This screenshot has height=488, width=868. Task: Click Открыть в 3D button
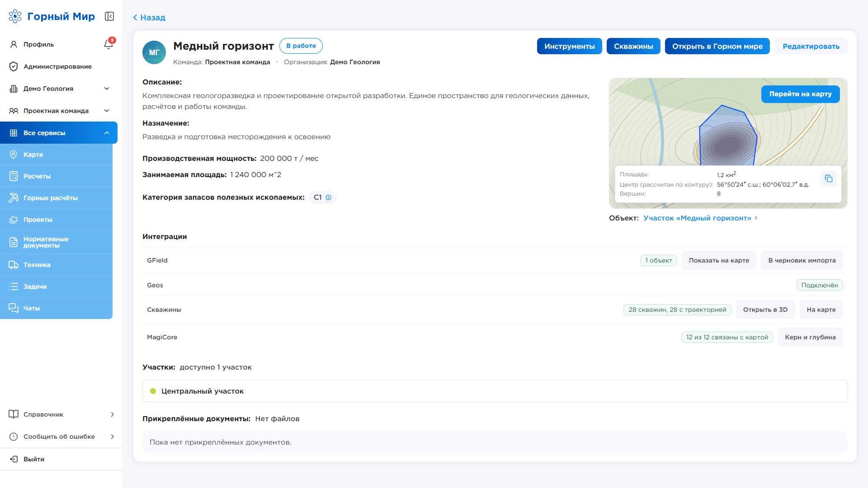(x=765, y=310)
